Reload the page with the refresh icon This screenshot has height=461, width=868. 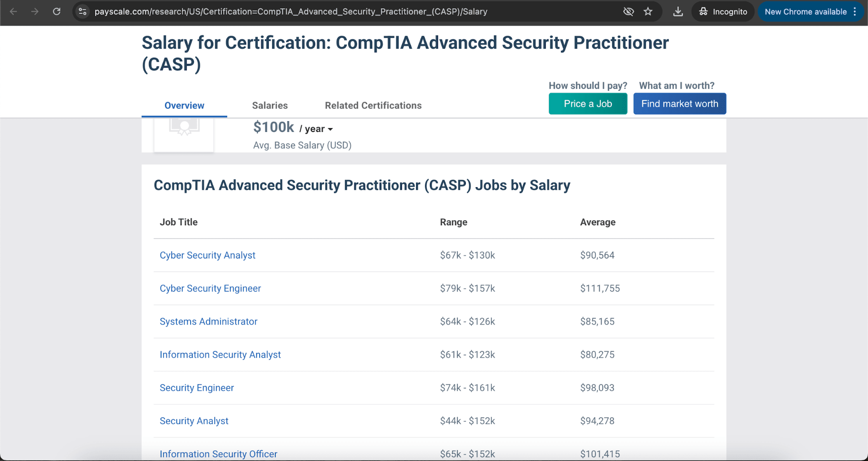[56, 12]
